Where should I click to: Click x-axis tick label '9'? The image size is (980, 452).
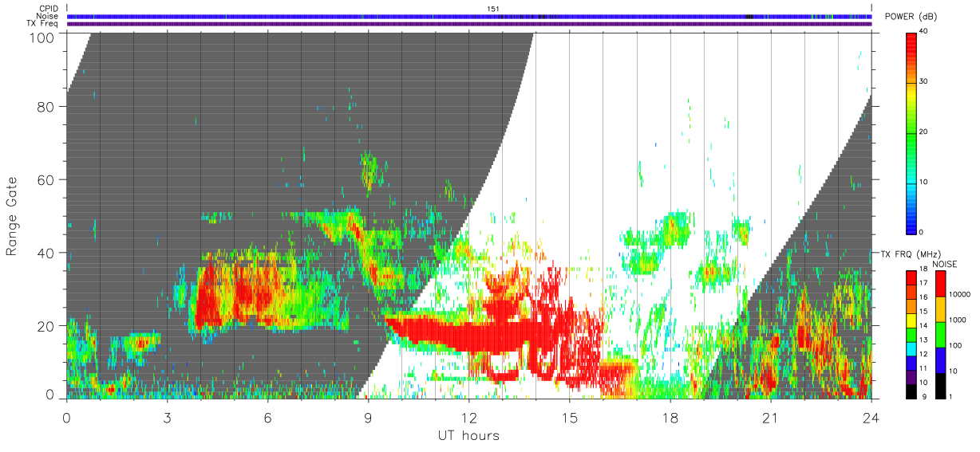click(x=368, y=417)
